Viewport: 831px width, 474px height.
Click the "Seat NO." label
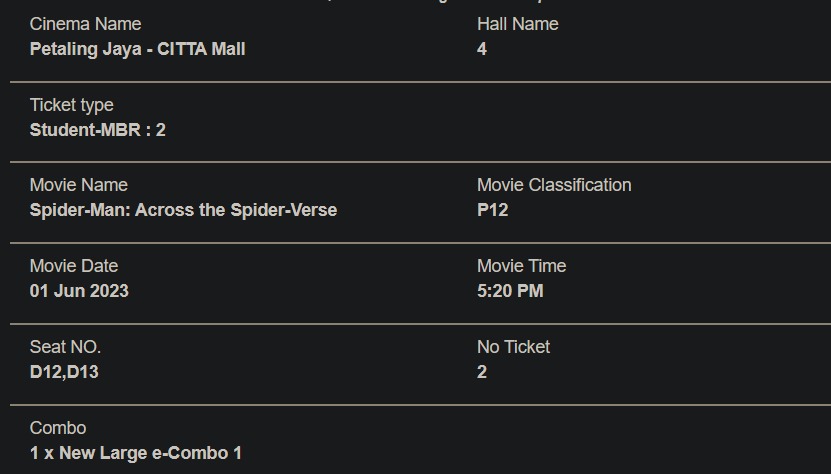65,347
